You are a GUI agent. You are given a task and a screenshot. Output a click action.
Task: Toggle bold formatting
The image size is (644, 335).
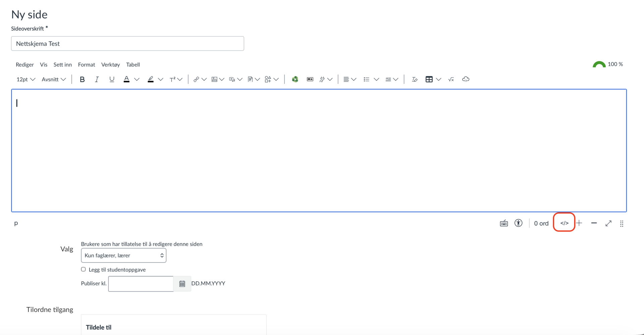(82, 79)
